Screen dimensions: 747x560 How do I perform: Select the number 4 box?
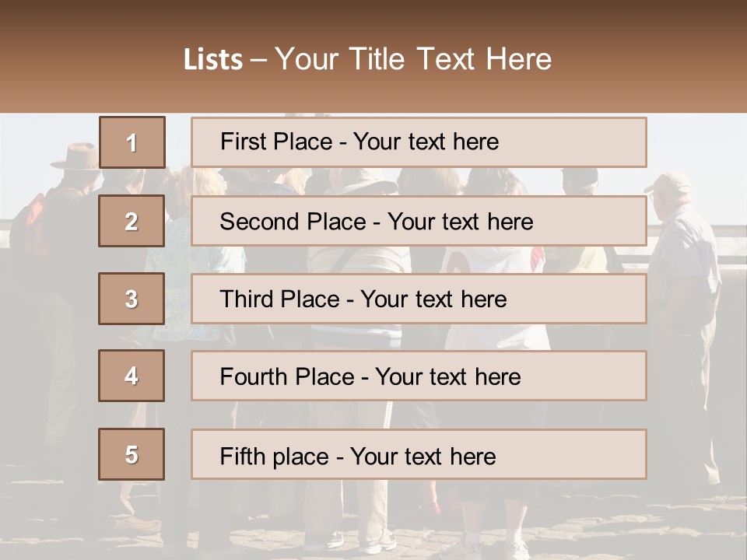[x=132, y=376]
